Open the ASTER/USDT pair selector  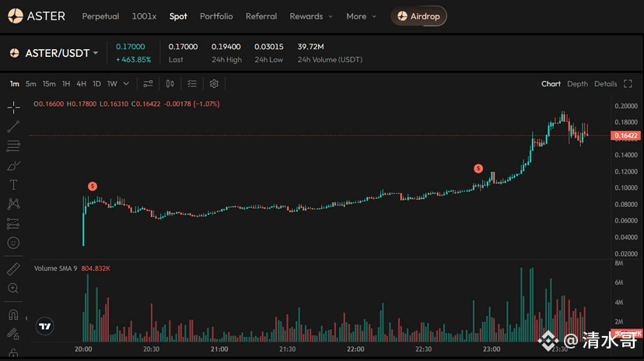54,53
